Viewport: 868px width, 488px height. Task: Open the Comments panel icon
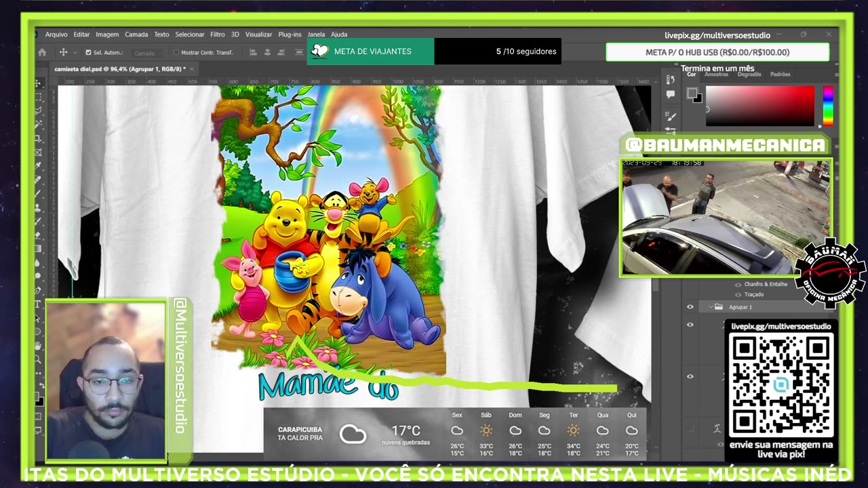671,94
